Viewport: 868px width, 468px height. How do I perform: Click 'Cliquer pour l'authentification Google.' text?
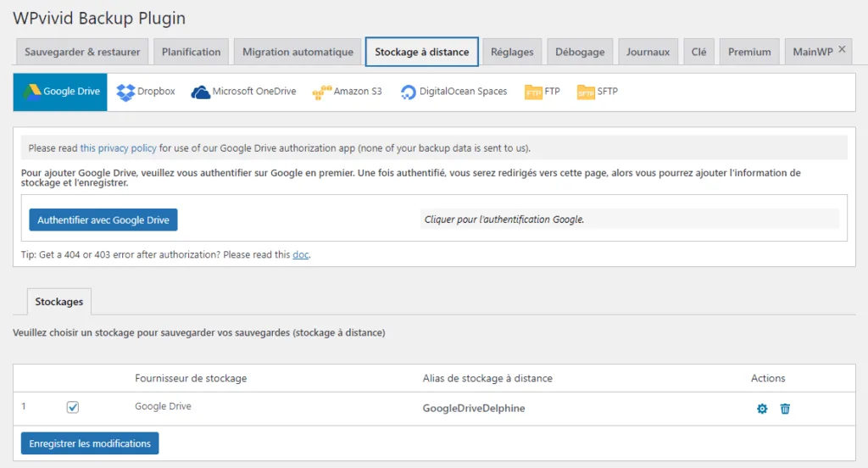coord(504,220)
